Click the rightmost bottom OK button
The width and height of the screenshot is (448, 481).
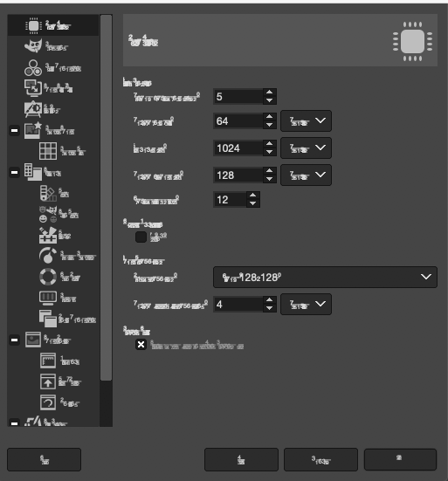400,459
